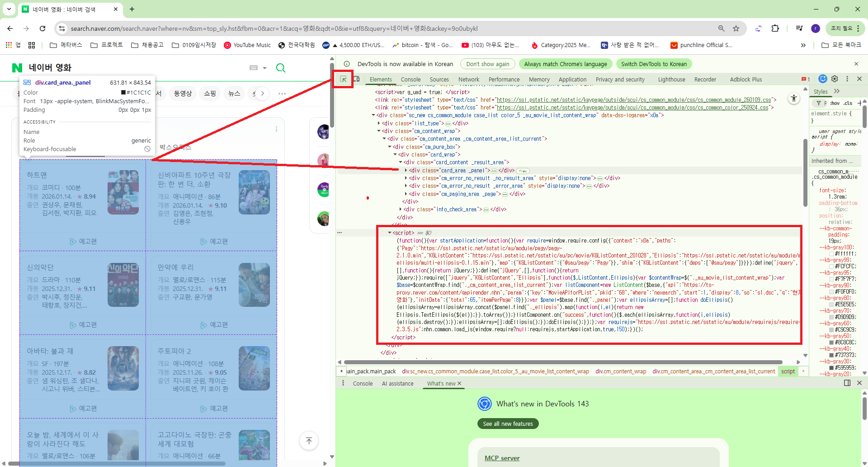
Task: Open the Performance tab
Action: [x=504, y=79]
